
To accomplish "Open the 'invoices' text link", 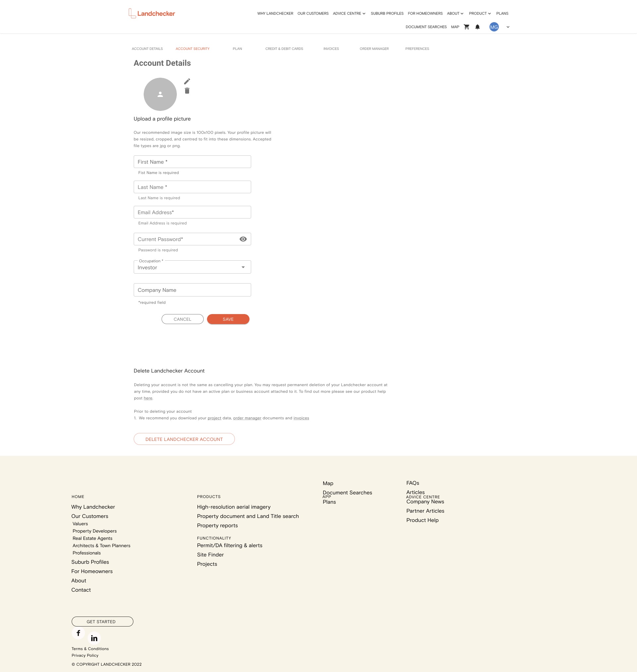I will click(x=301, y=418).
